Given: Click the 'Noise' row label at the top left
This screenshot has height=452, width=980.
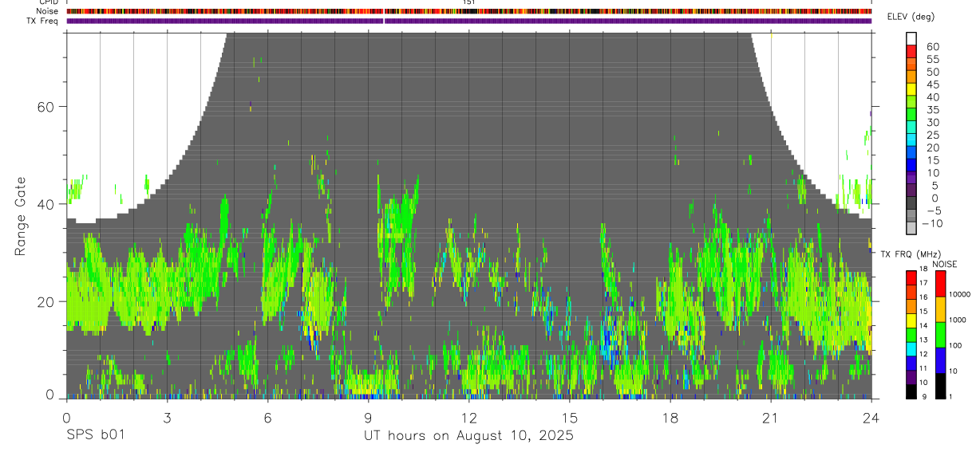Looking at the screenshot, I should coord(48,11).
